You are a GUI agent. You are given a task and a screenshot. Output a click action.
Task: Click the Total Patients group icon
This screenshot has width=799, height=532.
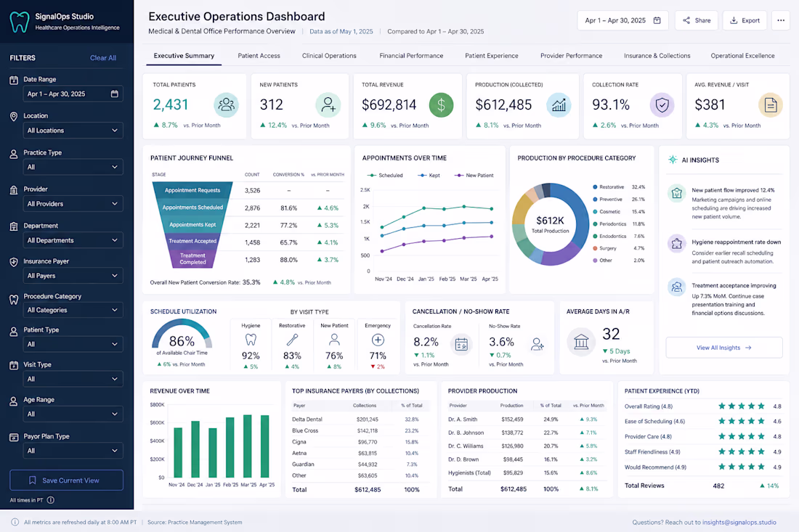pos(226,105)
